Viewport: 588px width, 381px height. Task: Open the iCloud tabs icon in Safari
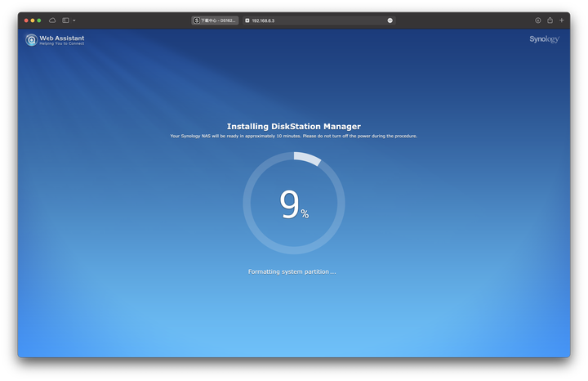click(52, 20)
